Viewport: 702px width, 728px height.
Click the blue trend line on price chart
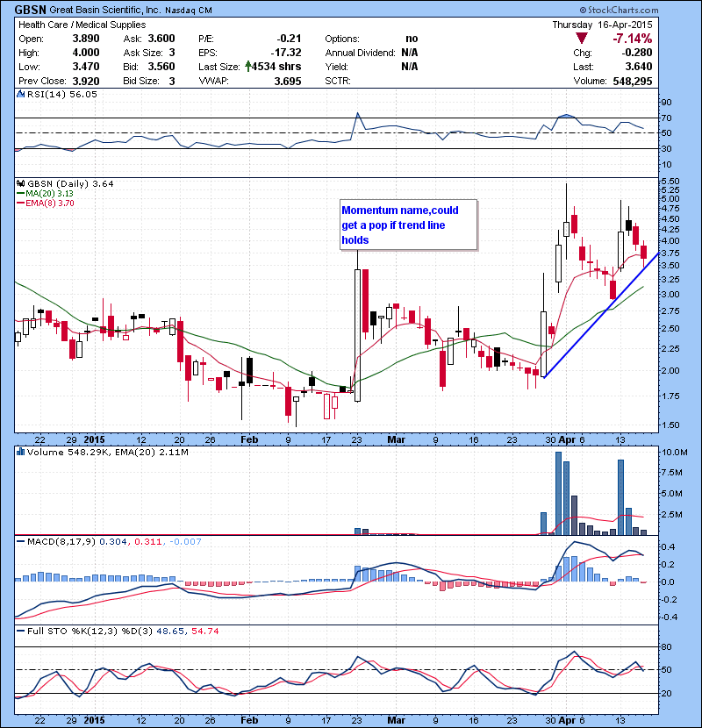pyautogui.click(x=602, y=315)
